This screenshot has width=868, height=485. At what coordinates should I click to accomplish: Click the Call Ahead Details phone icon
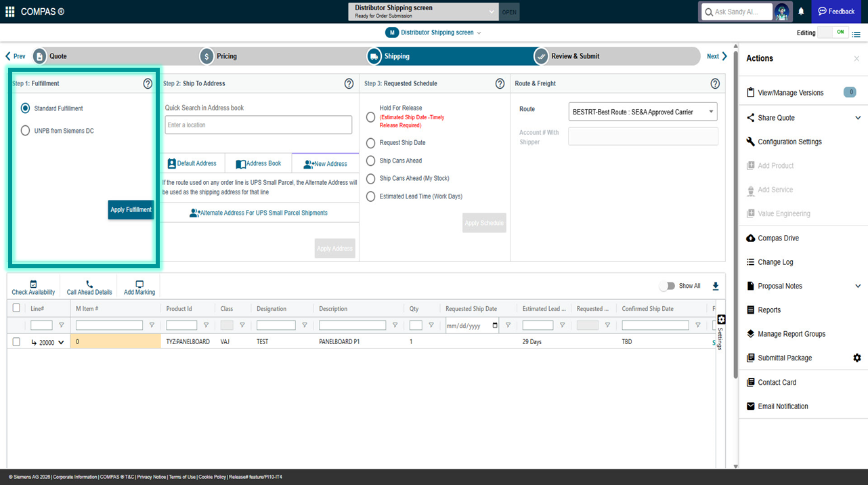[x=89, y=284]
